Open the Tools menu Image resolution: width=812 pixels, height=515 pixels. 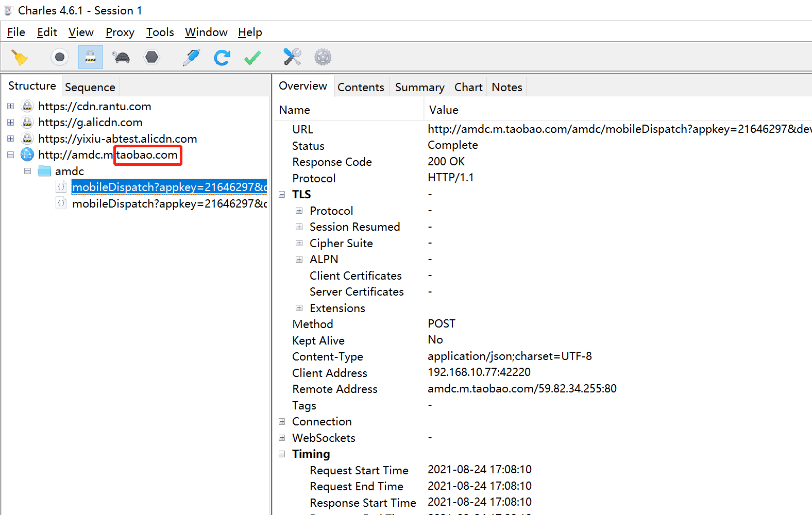pyautogui.click(x=160, y=32)
